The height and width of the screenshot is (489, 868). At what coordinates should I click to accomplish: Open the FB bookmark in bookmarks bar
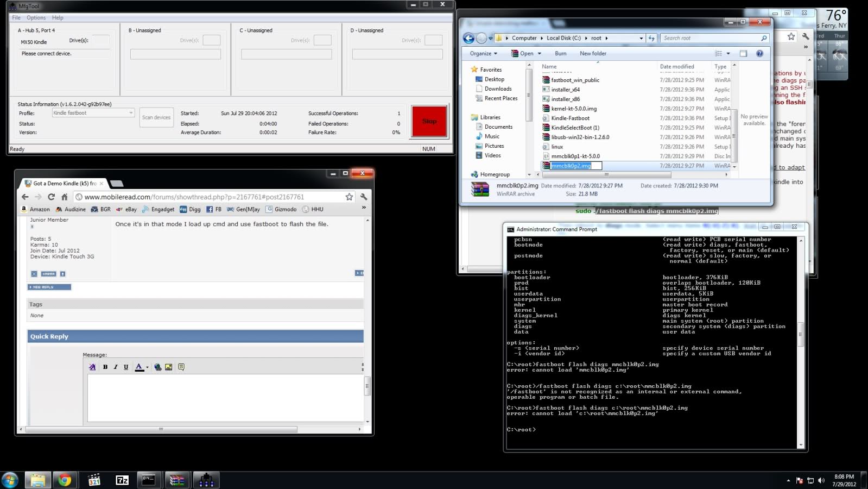[214, 209]
